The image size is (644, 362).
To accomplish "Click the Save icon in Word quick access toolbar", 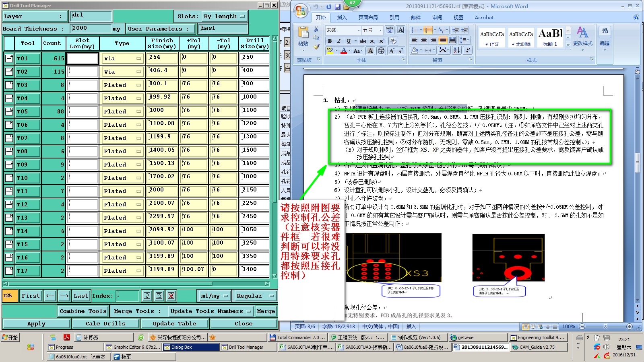I will (x=338, y=7).
